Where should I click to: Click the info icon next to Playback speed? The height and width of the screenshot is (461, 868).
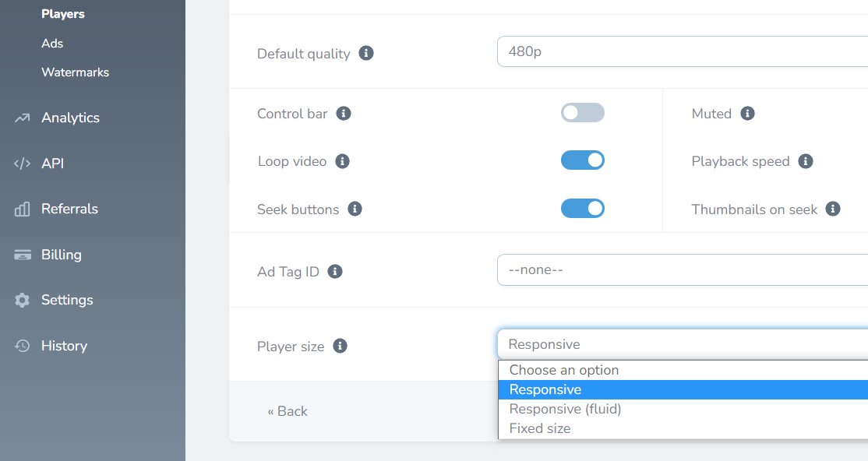pyautogui.click(x=806, y=161)
